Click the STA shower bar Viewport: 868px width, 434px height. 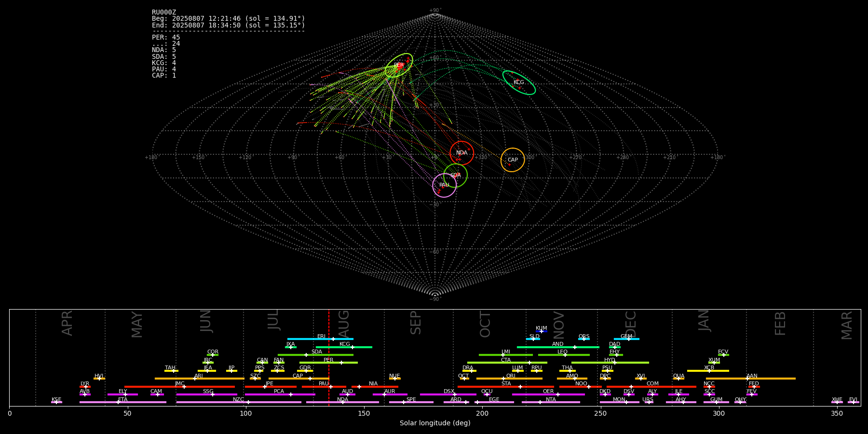point(506,386)
